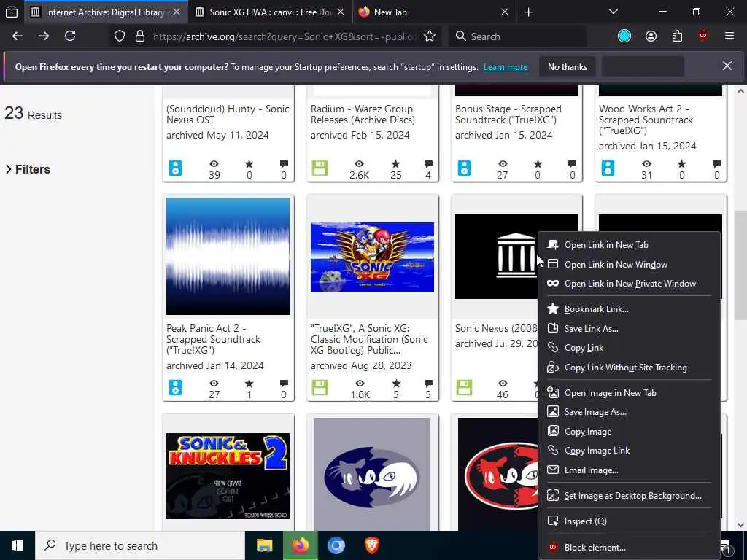Click software floppy icon on Radium Warez card

320,168
